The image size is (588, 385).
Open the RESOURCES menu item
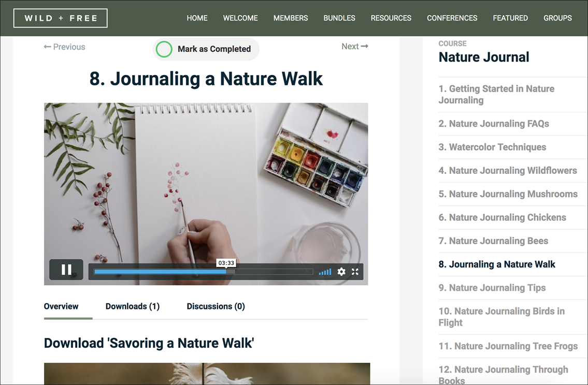point(391,18)
